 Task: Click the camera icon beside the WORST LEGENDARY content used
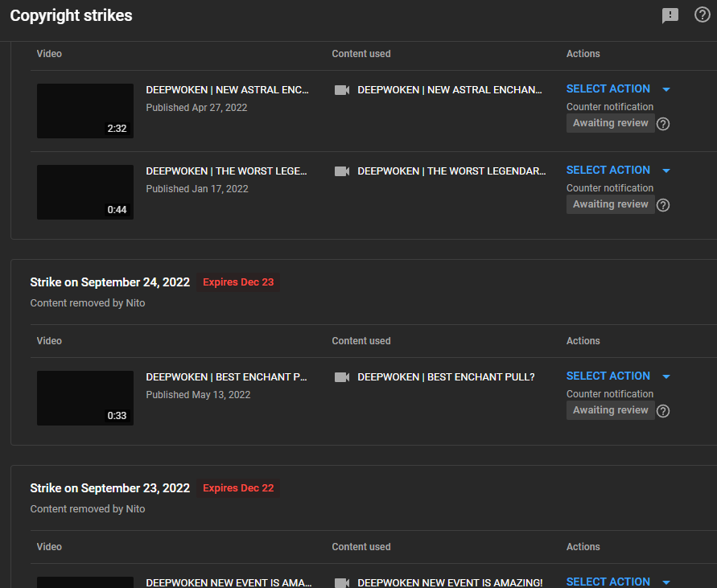[341, 171]
